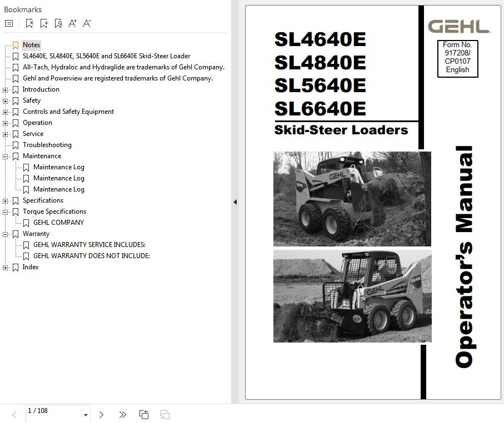504x423 pixels.
Task: Click the GEHL logo on the cover
Action: [x=459, y=26]
